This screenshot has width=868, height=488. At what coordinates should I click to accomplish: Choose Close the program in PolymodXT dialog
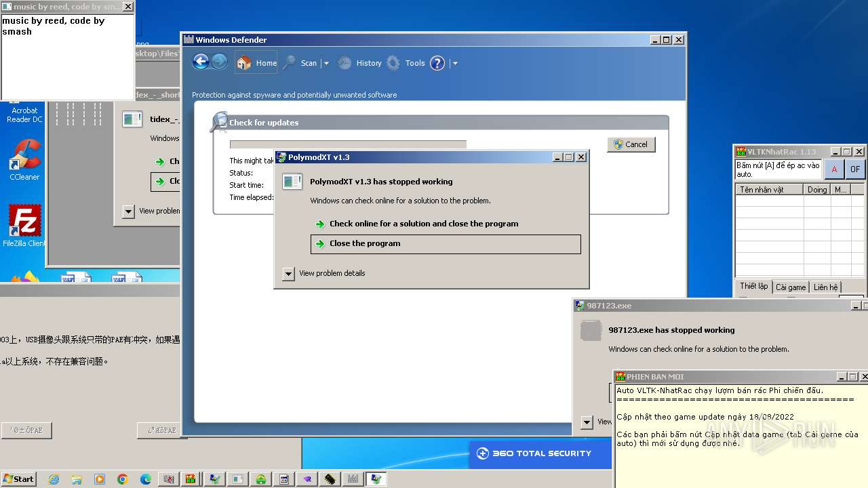[x=446, y=244]
